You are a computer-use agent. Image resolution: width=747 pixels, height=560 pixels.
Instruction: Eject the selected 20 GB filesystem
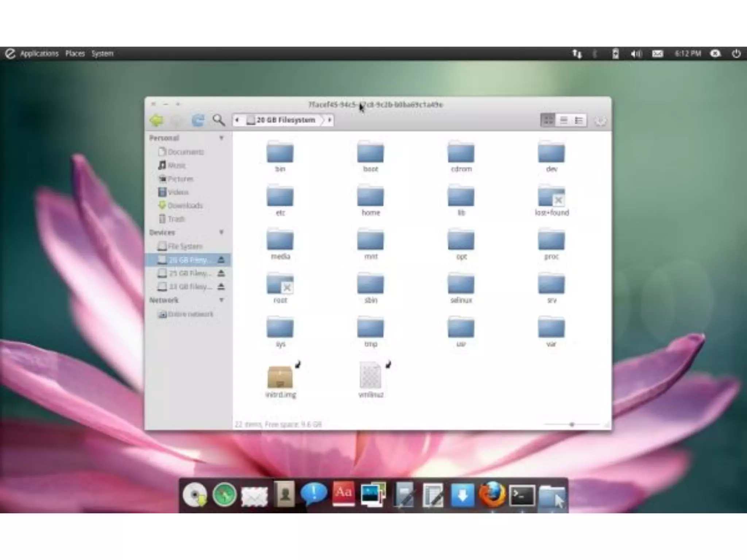click(x=221, y=260)
